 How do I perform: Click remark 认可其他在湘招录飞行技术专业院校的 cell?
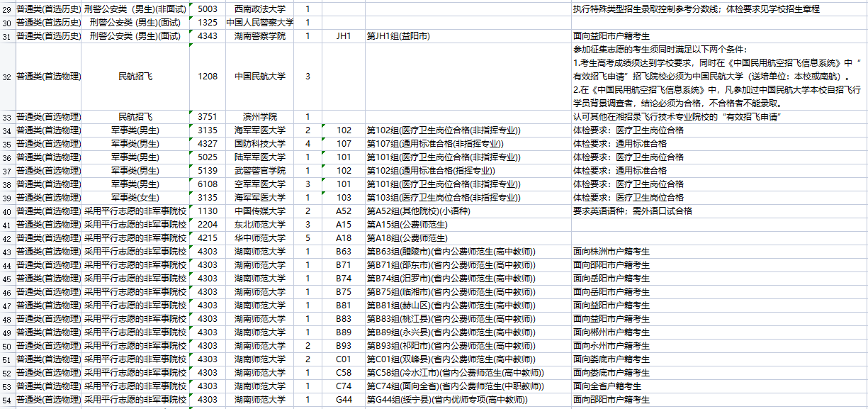tap(719, 117)
